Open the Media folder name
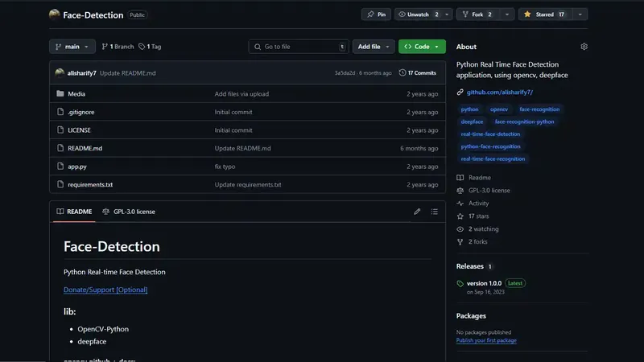 click(x=76, y=93)
